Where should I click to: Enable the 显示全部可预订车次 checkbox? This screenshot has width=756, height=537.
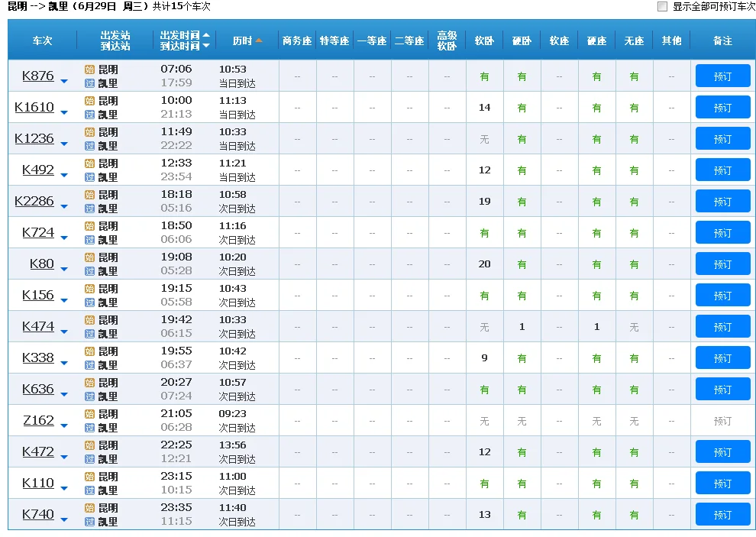click(662, 7)
